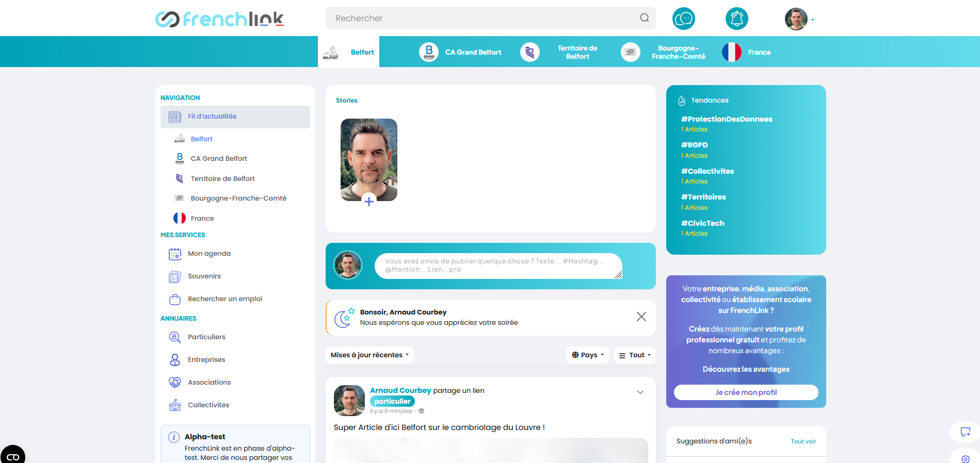Click the Je crée mon profil button

746,392
